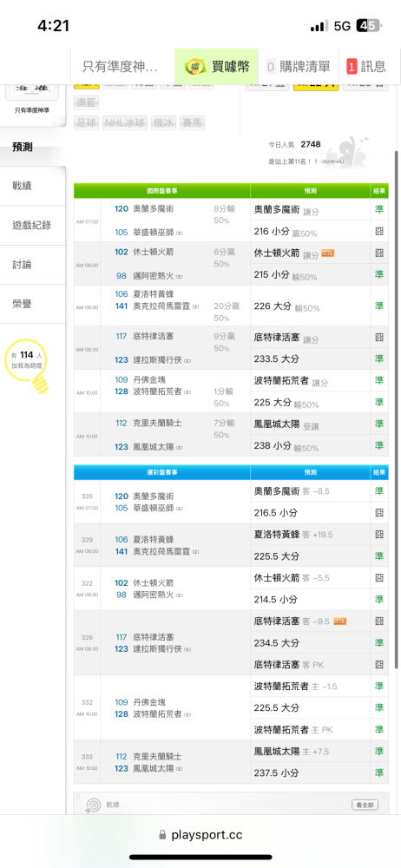This screenshot has height=868, width=401.
Task: Open the 遊戲紀錄 sidebar tab
Action: coord(33,226)
